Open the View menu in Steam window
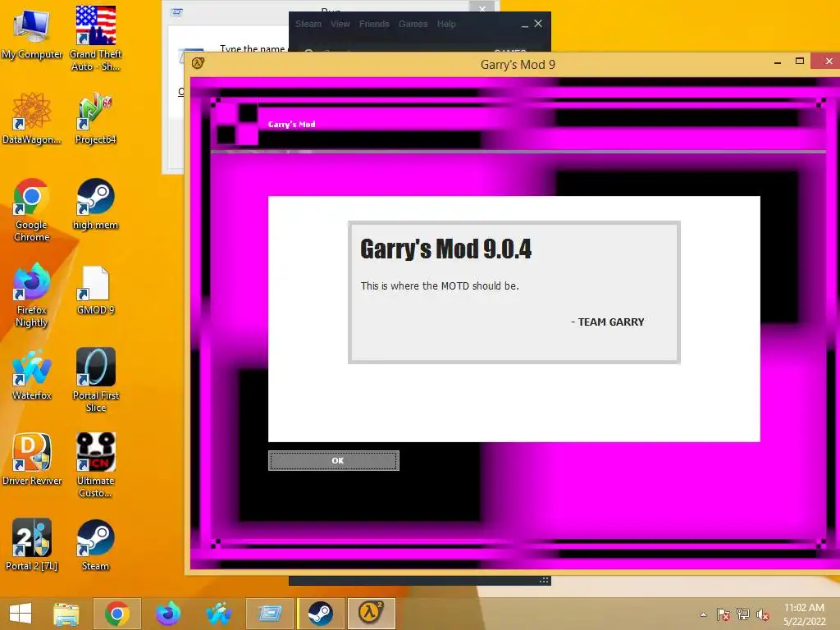The image size is (840, 630). 340,24
